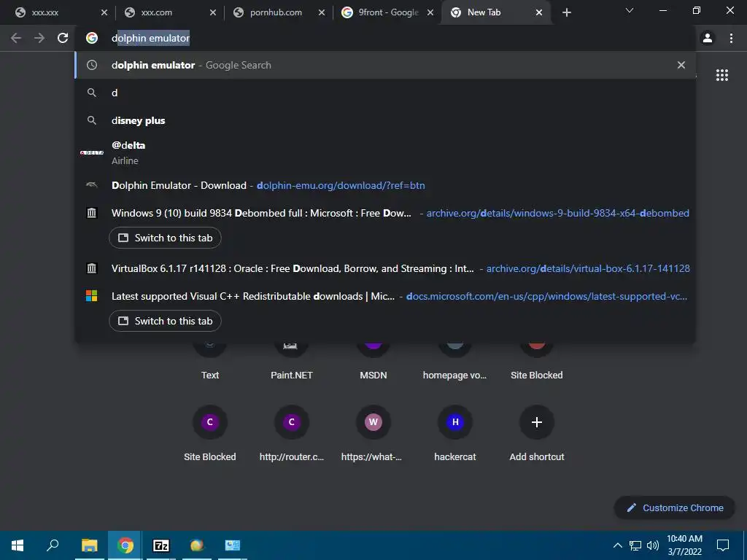Open File Explorer from the taskbar

coord(89,545)
